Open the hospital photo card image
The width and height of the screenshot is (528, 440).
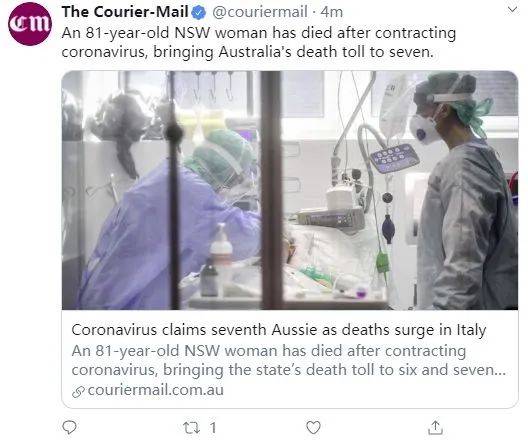[x=290, y=190]
